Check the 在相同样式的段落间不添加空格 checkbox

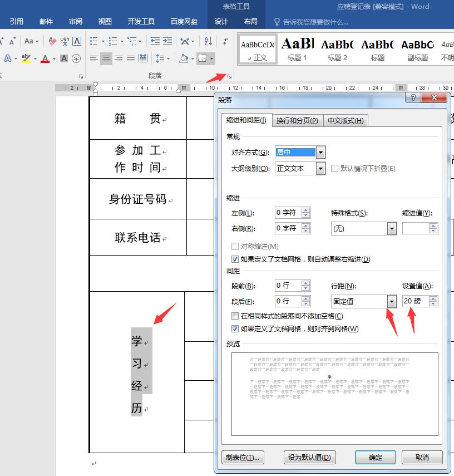tap(236, 316)
